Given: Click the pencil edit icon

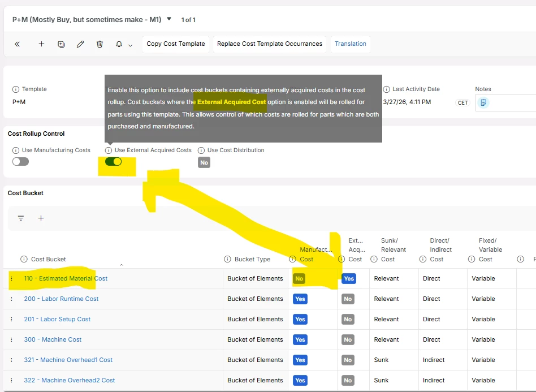Looking at the screenshot, I should pyautogui.click(x=80, y=44).
